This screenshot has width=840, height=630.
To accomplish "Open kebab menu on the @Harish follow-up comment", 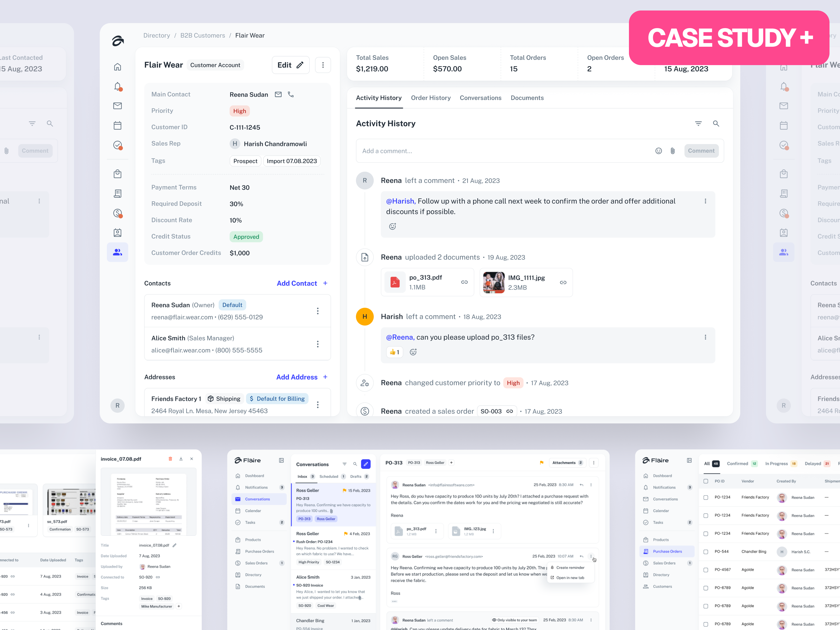I will [705, 201].
